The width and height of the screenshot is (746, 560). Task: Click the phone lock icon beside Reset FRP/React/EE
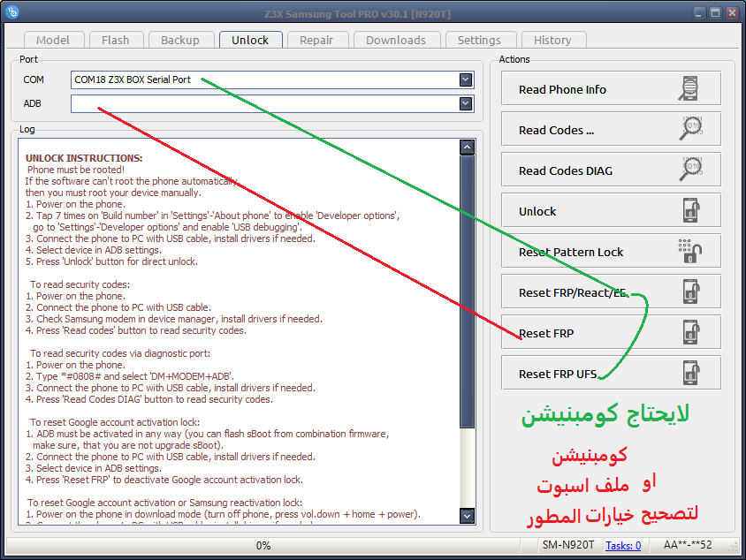(x=691, y=291)
